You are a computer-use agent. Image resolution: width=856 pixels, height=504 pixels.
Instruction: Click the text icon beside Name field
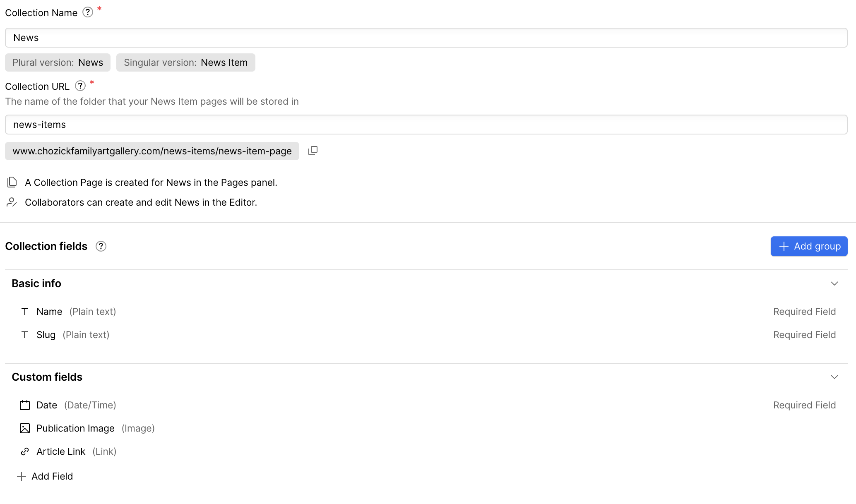25,312
